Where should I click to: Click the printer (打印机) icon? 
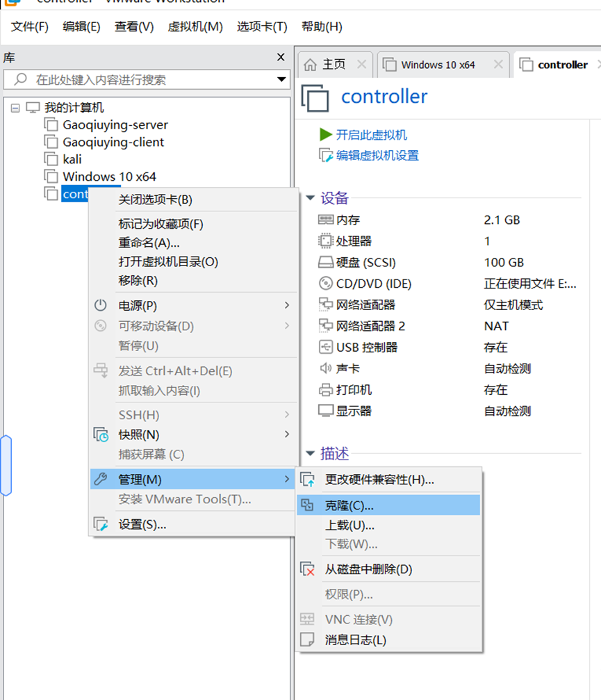[x=326, y=390]
